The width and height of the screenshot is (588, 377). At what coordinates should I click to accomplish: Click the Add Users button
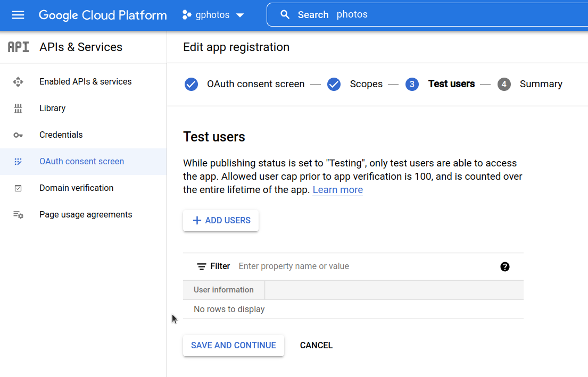coord(221,221)
